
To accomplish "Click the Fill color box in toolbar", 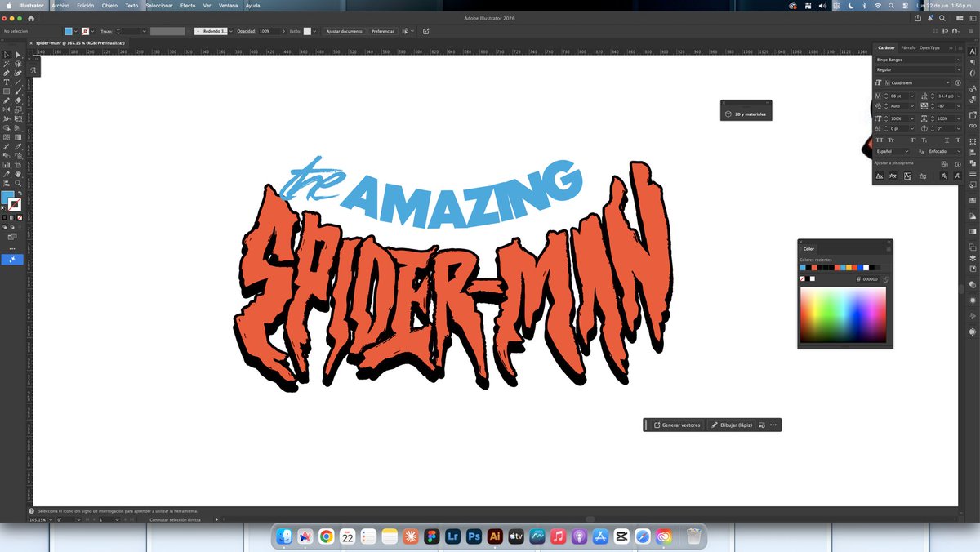I will [7, 196].
